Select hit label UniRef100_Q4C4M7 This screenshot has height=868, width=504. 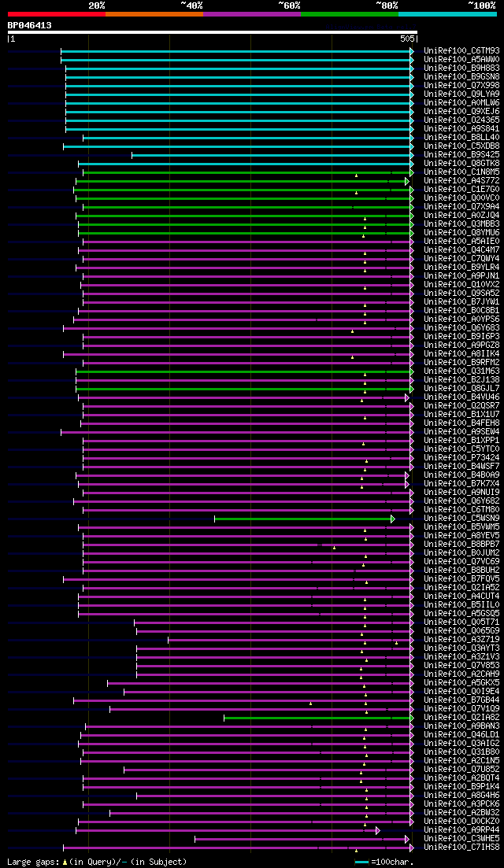pos(462,250)
